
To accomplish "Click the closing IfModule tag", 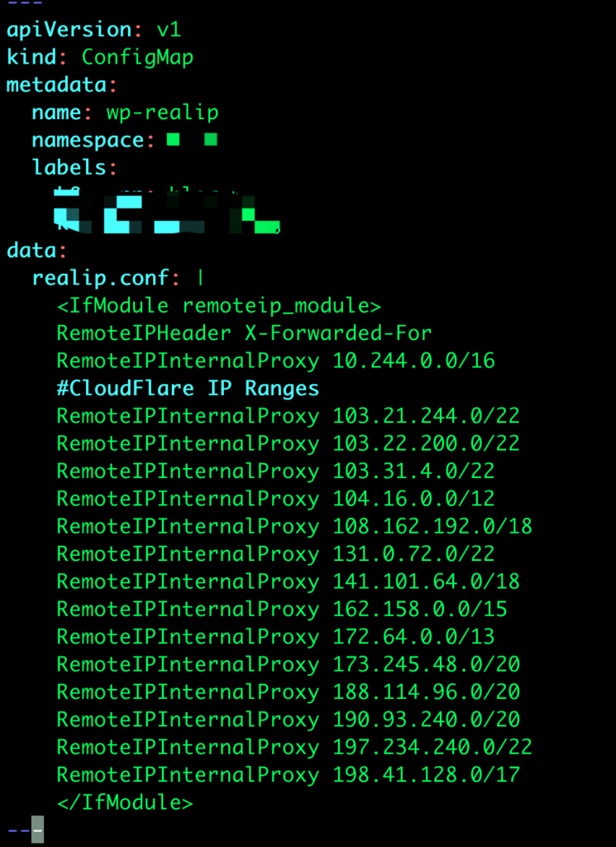I will click(125, 802).
